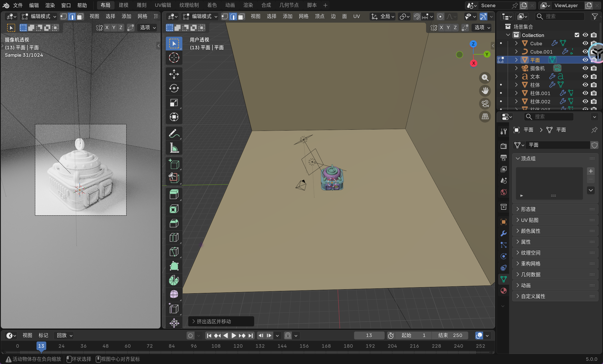Choose the Extrude Region tool
The height and width of the screenshot is (364, 603).
[x=174, y=194]
